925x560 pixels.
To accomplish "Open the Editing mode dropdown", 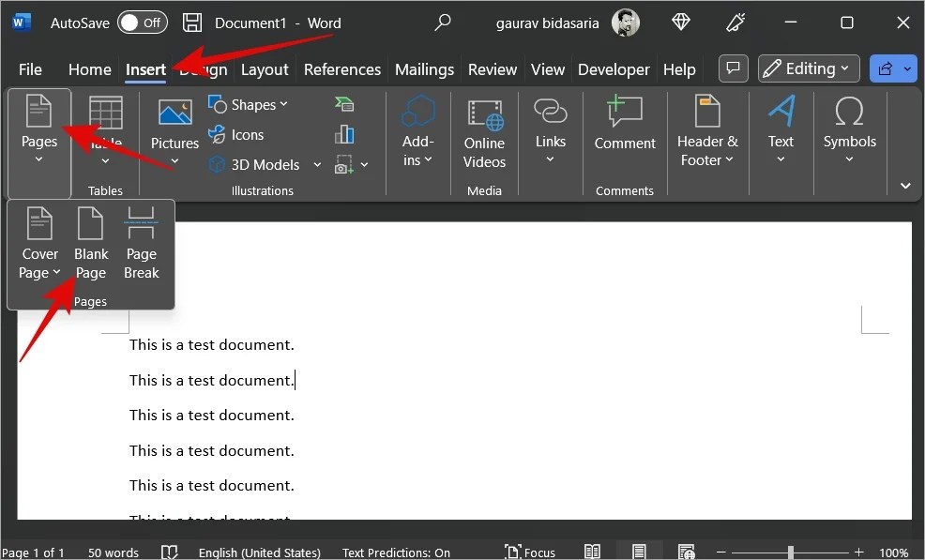I will 808,68.
